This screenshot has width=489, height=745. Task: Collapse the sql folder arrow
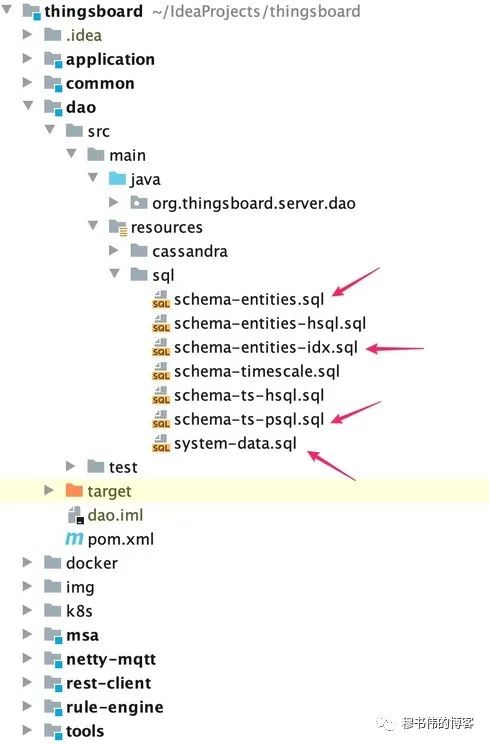click(114, 273)
